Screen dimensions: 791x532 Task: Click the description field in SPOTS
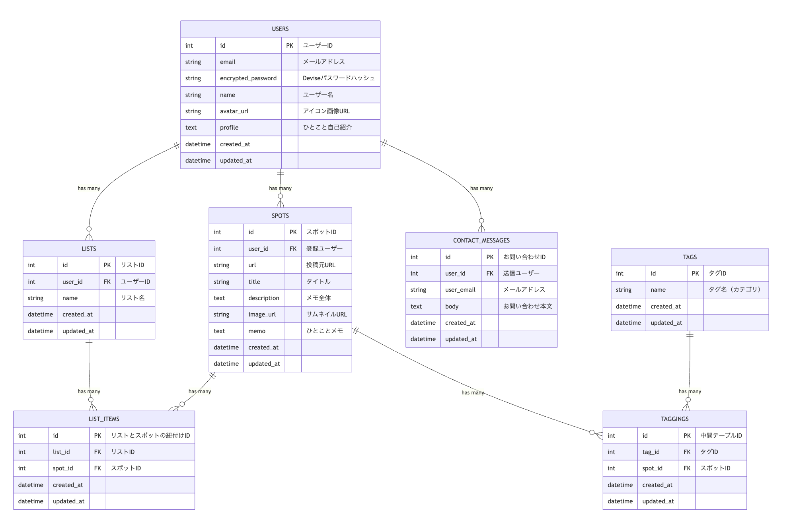pos(263,298)
